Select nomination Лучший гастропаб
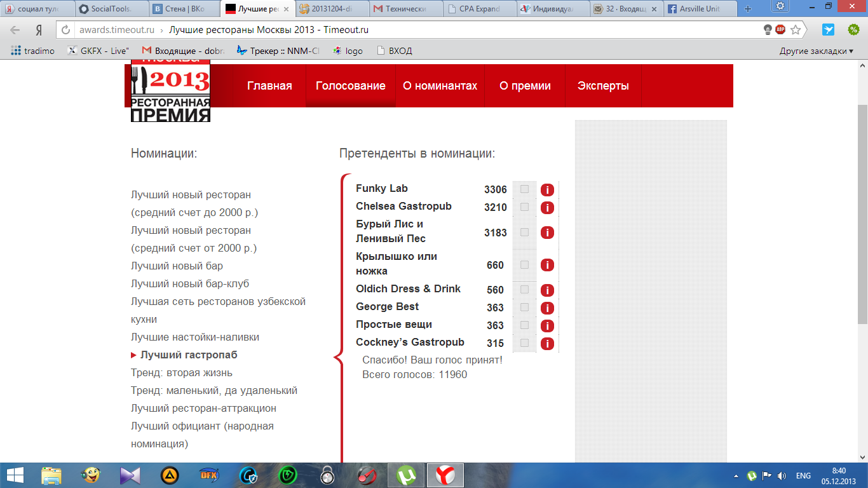This screenshot has width=868, height=488. 189,355
